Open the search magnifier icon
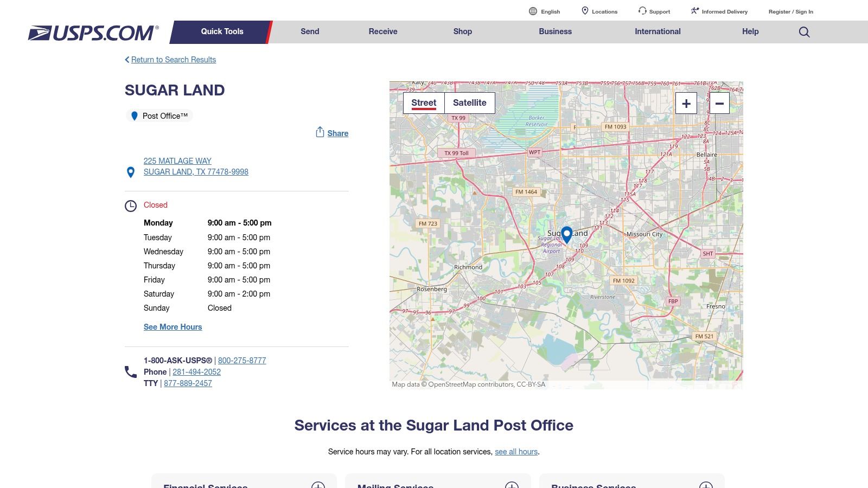 804,32
